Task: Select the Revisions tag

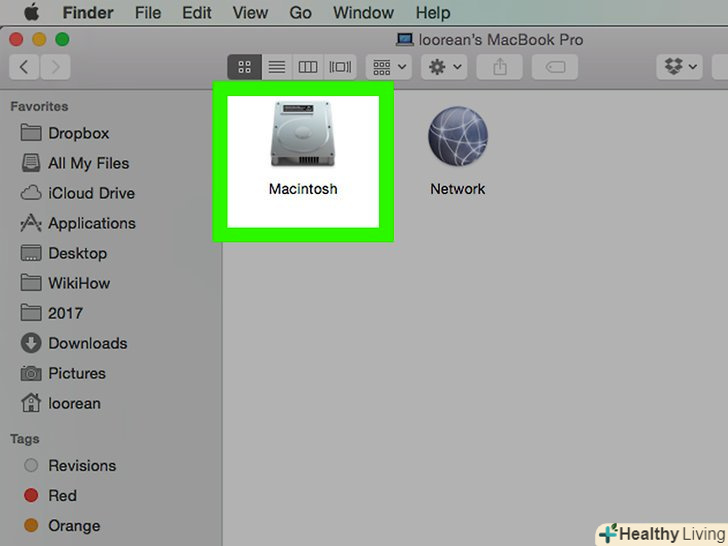Action: (x=70, y=465)
